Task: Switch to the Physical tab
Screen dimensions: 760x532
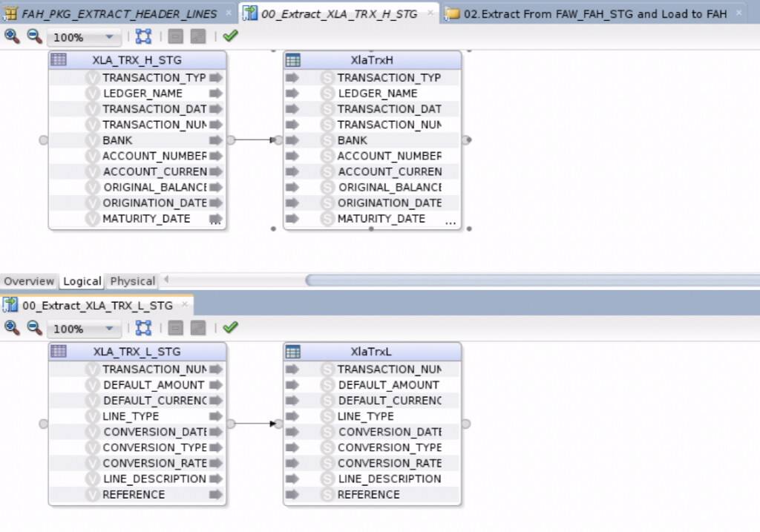Action: (131, 281)
